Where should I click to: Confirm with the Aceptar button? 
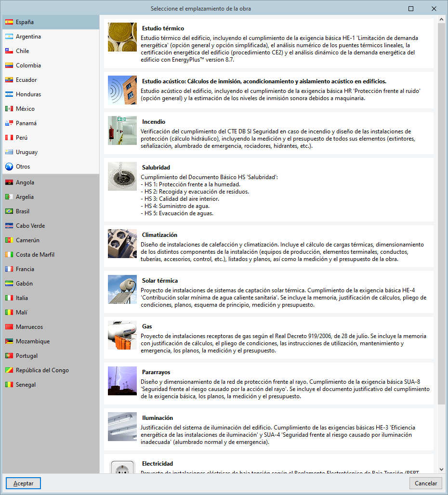[23, 483]
